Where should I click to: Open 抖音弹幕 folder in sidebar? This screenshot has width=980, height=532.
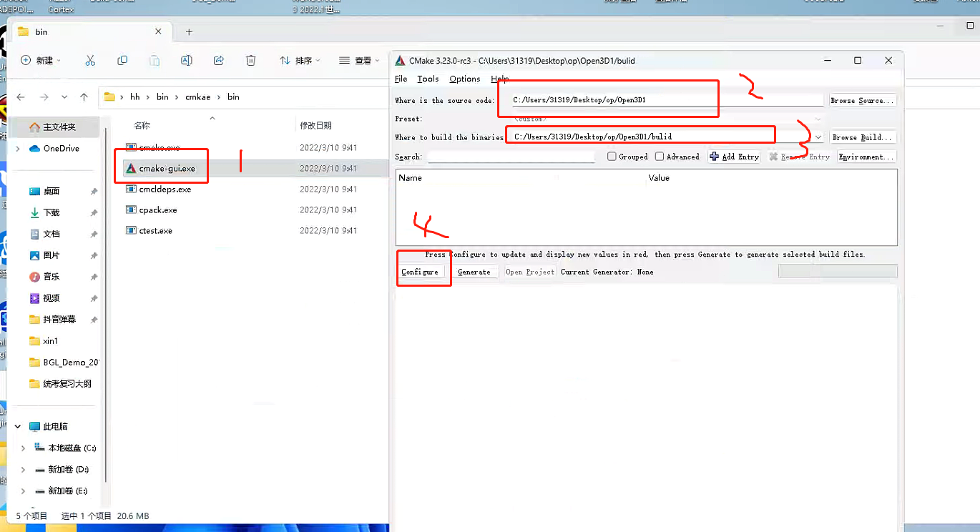pyautogui.click(x=59, y=320)
